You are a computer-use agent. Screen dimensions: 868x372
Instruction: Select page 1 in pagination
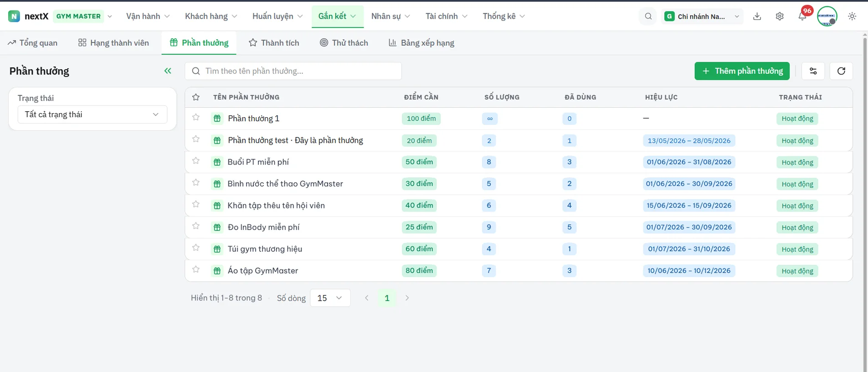point(387,298)
